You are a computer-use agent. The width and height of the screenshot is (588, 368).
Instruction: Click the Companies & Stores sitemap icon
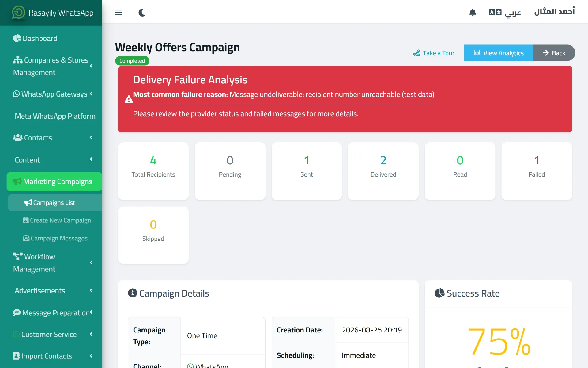[x=17, y=60]
